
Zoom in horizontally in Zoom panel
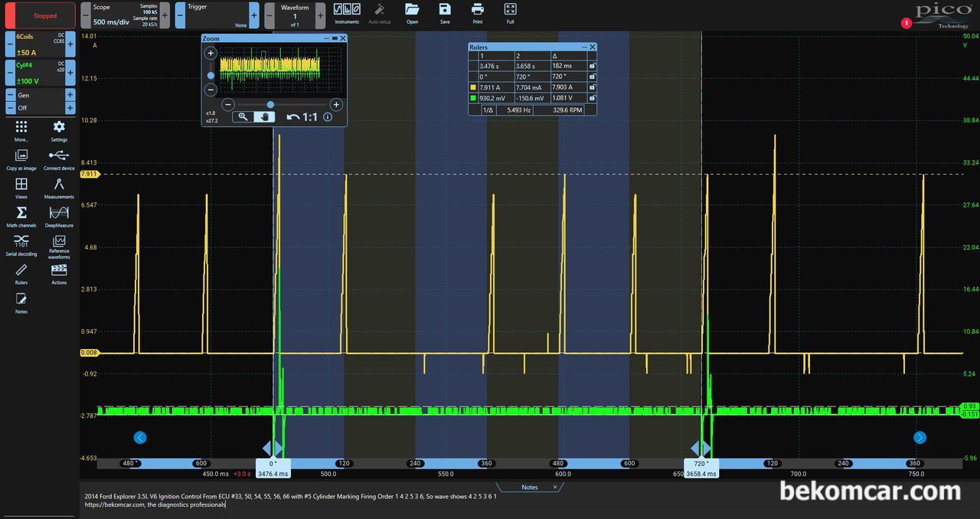click(335, 104)
